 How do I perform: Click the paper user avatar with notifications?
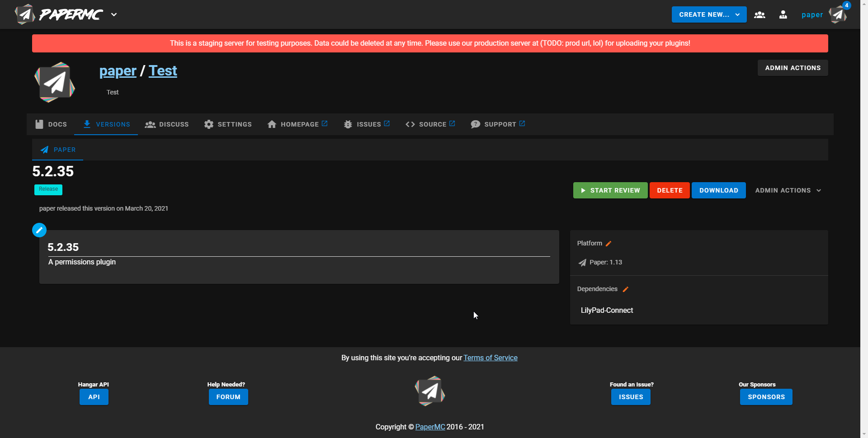pos(838,14)
